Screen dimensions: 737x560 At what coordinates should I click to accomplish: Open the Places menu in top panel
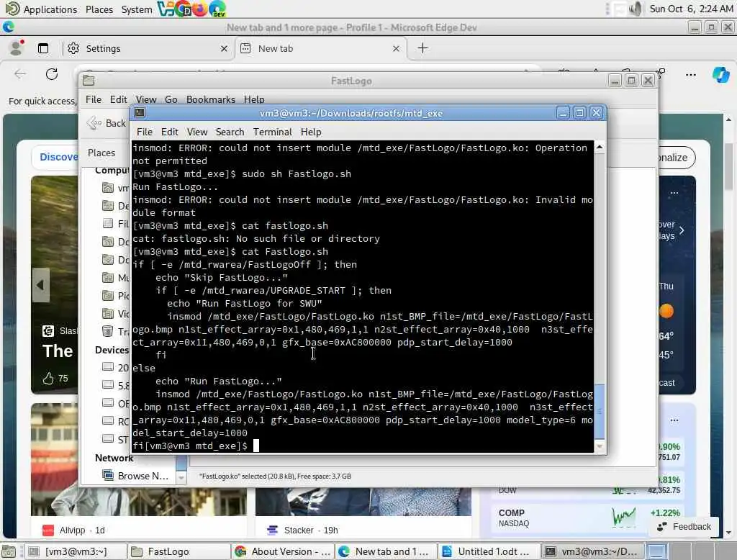click(x=99, y=9)
